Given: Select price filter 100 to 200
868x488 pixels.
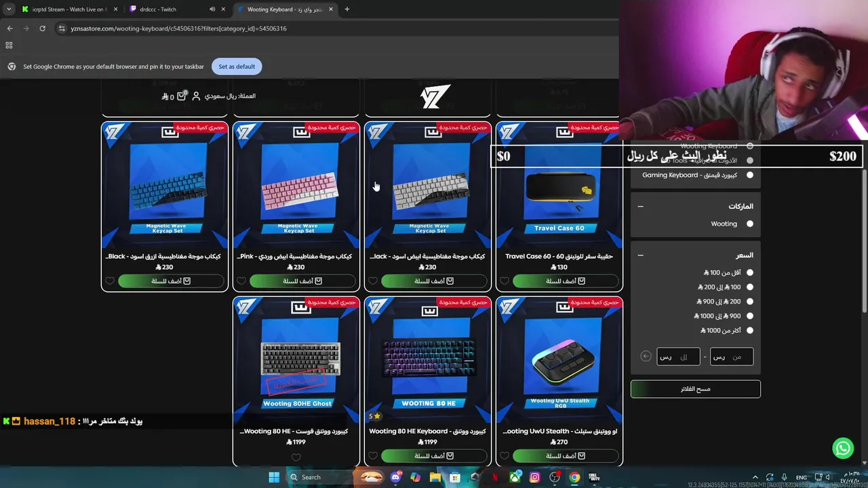Looking at the screenshot, I should click(x=749, y=287).
